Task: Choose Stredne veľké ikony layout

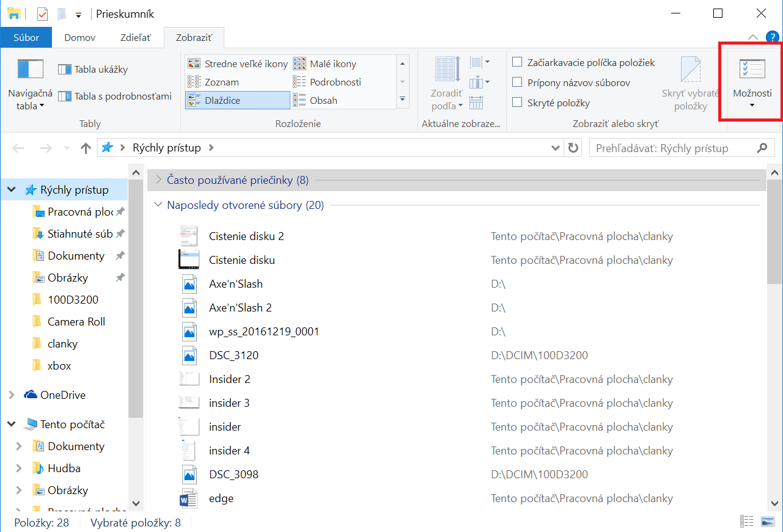Action: (x=238, y=64)
